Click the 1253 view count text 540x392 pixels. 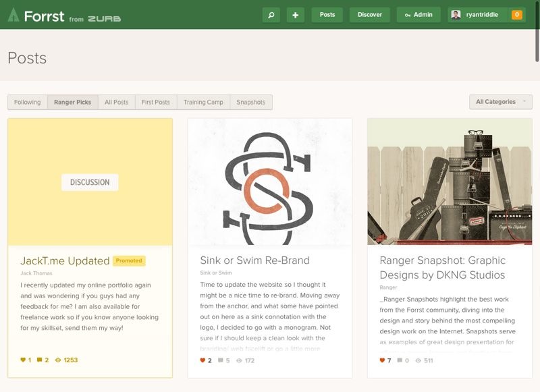71,360
